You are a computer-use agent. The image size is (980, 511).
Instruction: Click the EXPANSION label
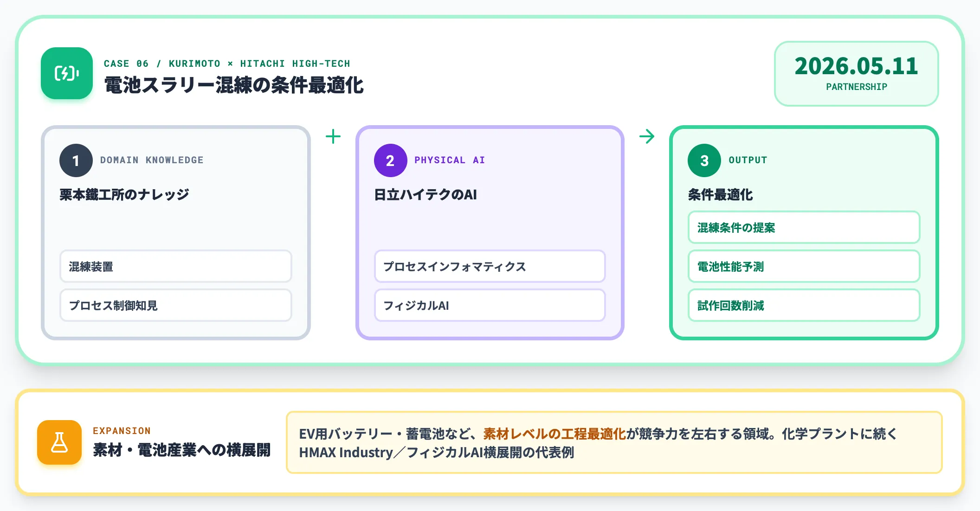coord(122,431)
